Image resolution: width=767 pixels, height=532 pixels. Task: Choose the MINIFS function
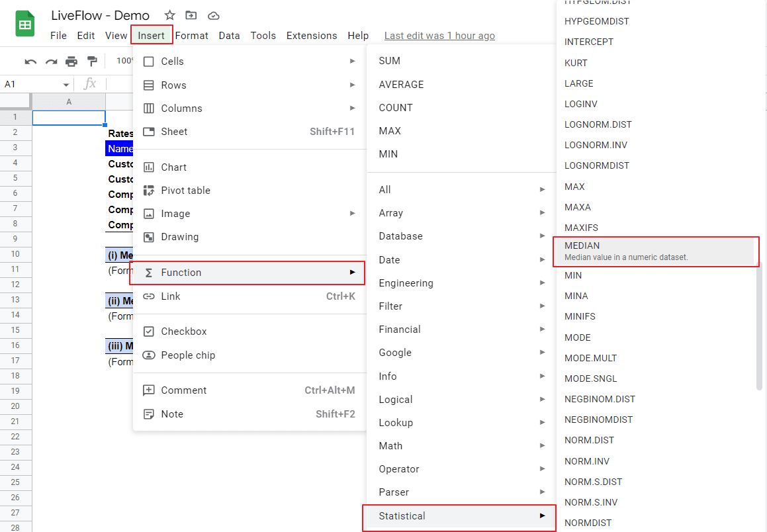point(657,317)
